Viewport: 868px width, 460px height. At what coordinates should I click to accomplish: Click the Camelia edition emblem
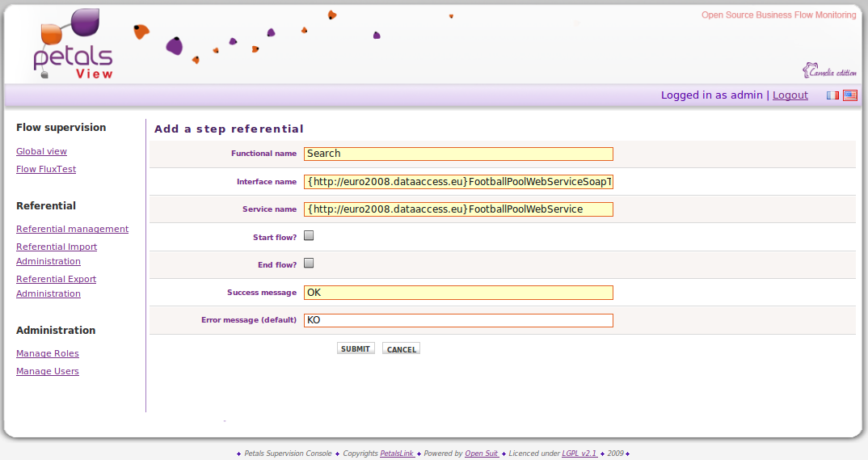[x=829, y=71]
